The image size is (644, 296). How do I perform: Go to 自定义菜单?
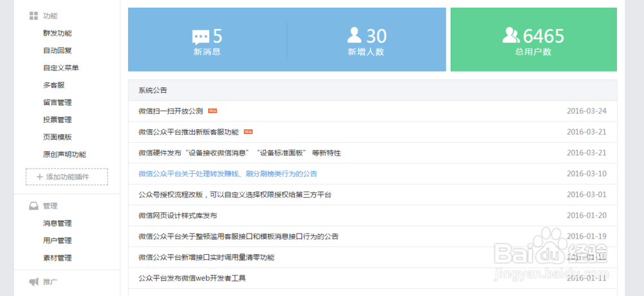pyautogui.click(x=61, y=68)
